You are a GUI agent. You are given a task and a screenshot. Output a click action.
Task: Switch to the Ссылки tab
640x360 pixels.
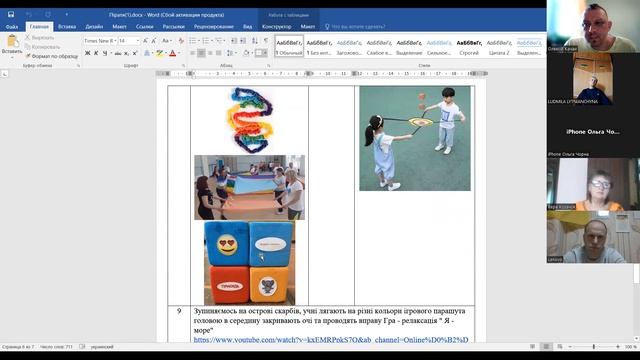point(144,27)
